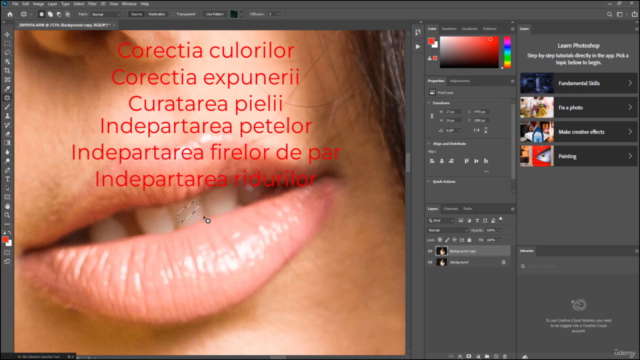Select the Gradient tool
This screenshot has width=640, height=360.
click(x=7, y=143)
